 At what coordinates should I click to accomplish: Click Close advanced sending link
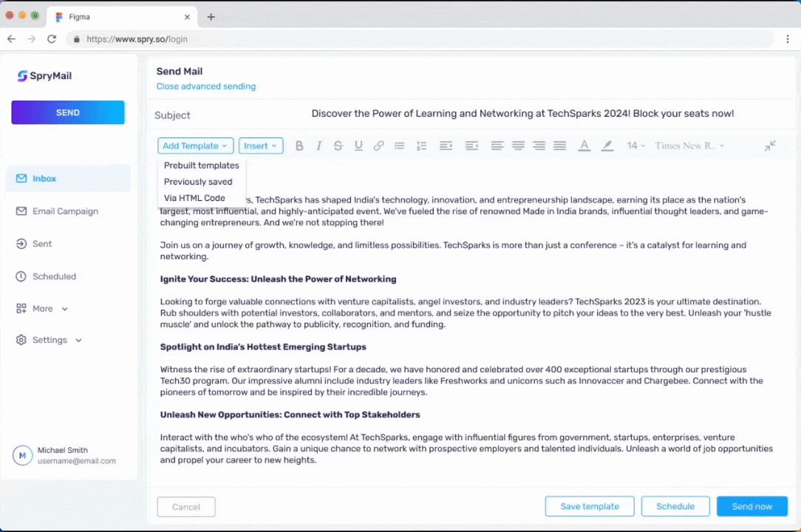coord(206,86)
